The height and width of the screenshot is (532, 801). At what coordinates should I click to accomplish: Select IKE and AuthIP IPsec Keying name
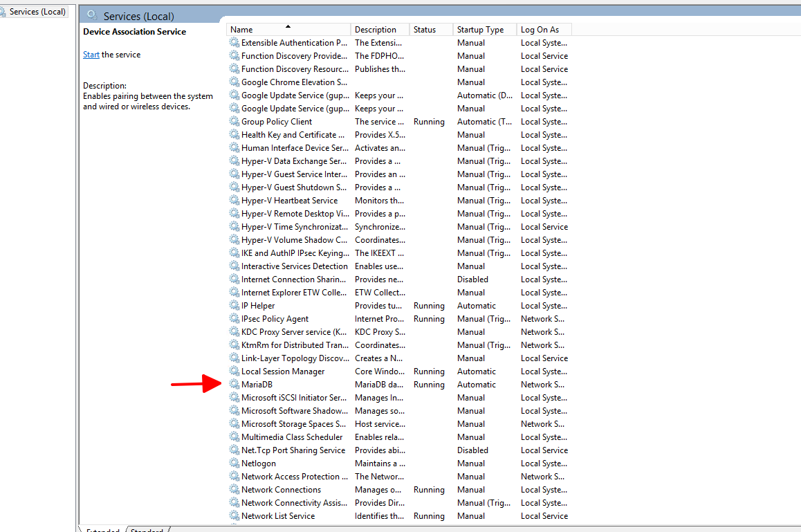pos(295,253)
